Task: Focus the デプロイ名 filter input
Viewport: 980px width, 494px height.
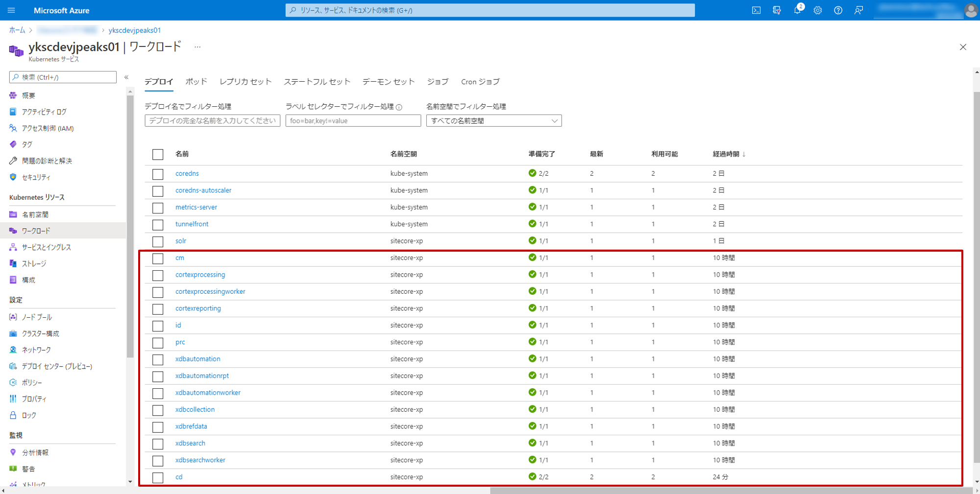Action: pos(212,121)
